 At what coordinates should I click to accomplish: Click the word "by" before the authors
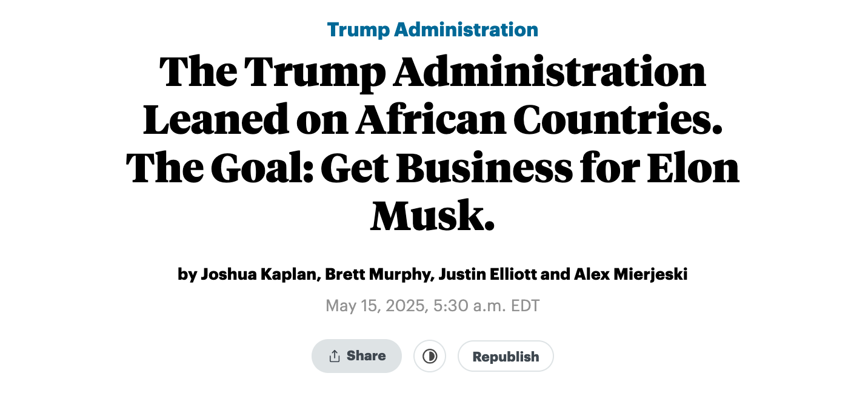(x=187, y=275)
